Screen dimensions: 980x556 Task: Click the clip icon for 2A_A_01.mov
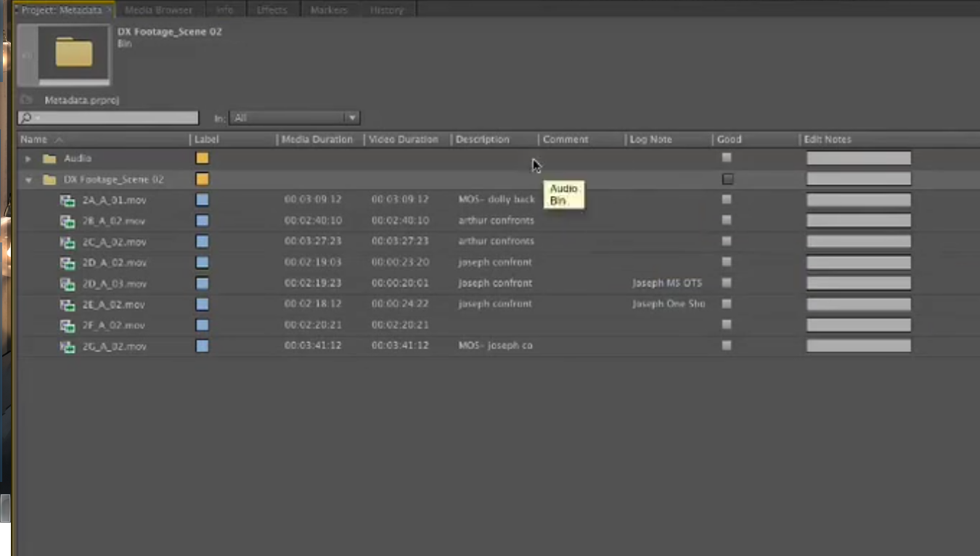click(x=68, y=200)
